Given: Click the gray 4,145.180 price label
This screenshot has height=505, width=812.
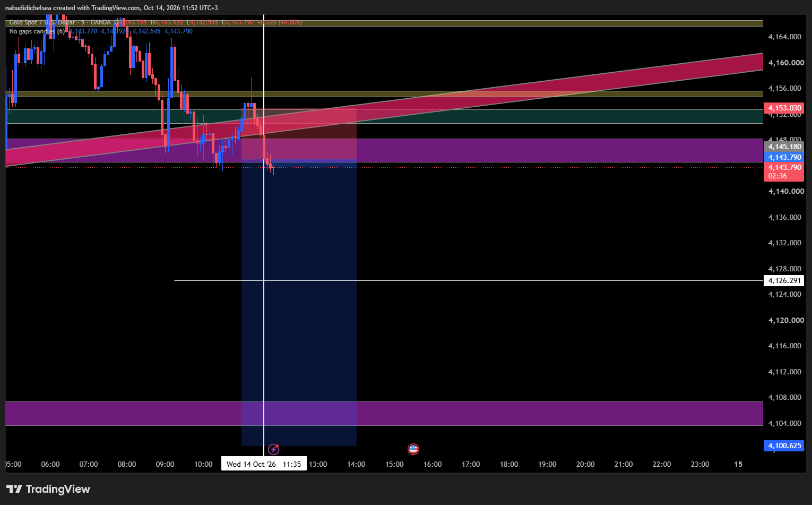Looking at the screenshot, I should click(784, 147).
